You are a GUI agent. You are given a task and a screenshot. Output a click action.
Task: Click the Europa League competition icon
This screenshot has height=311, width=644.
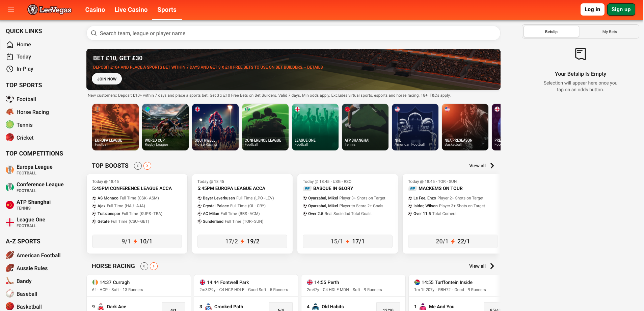[x=10, y=170]
